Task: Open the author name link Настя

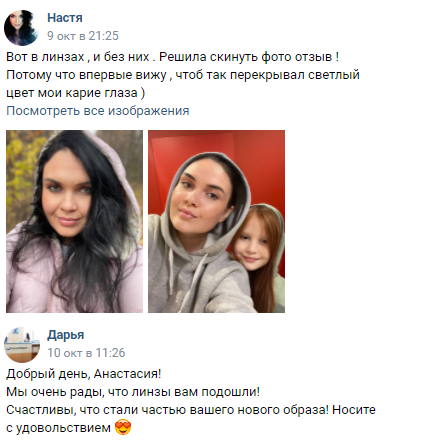Action: [65, 18]
